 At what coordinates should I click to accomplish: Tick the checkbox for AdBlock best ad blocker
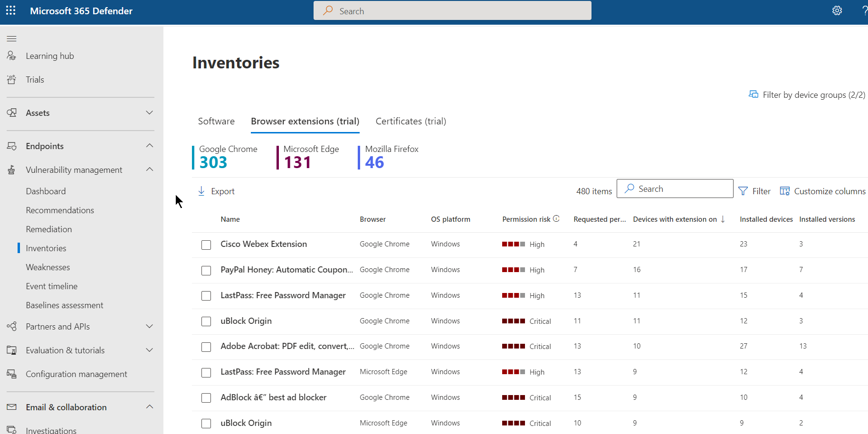click(206, 398)
